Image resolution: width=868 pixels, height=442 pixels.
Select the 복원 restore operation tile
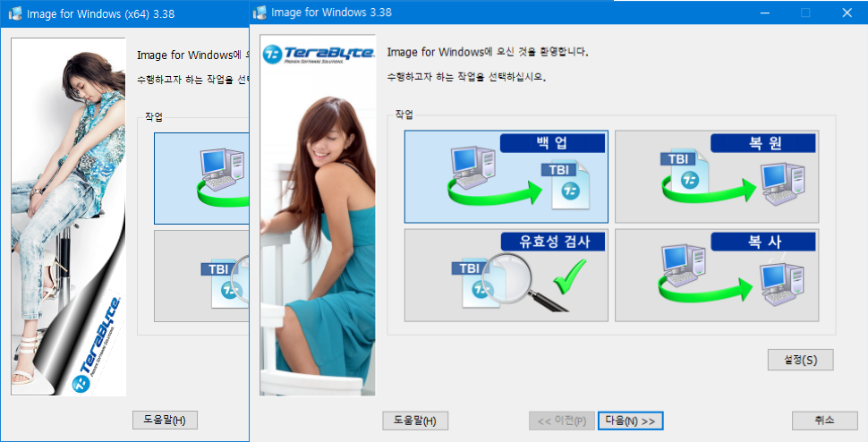tap(717, 176)
